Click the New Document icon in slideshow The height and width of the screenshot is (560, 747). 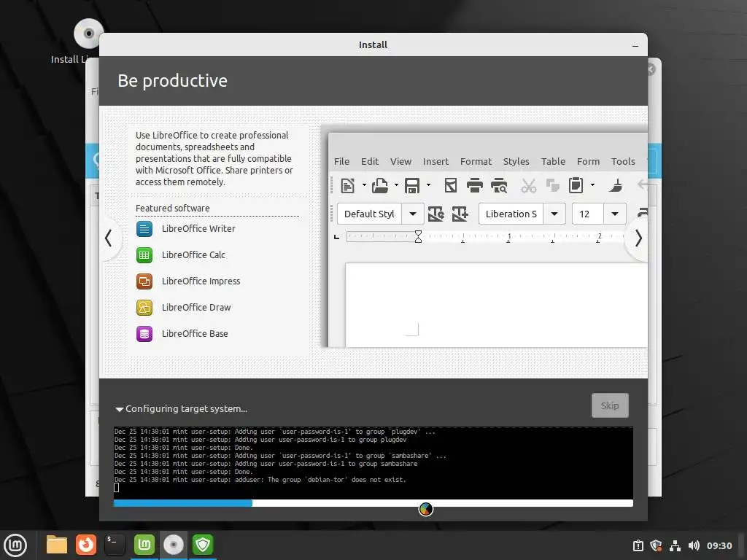pos(348,185)
